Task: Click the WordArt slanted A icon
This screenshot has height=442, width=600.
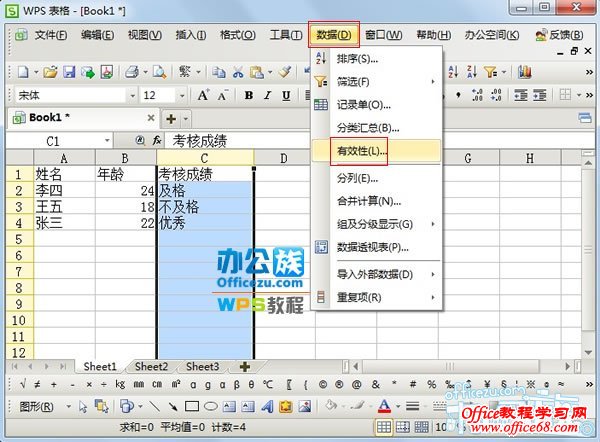Action: [267, 406]
